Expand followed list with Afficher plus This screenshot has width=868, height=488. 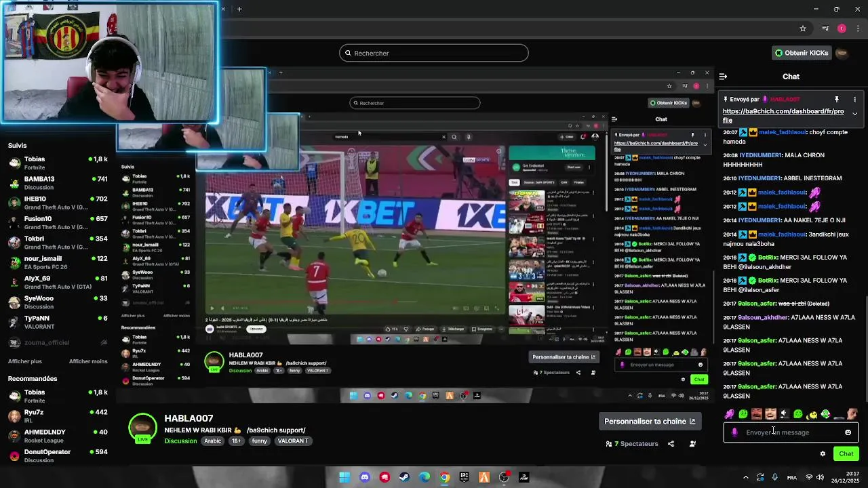(25, 361)
